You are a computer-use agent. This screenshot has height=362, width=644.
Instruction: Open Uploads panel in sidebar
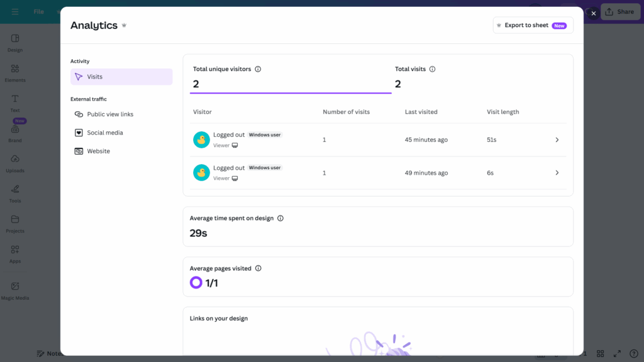click(x=15, y=163)
